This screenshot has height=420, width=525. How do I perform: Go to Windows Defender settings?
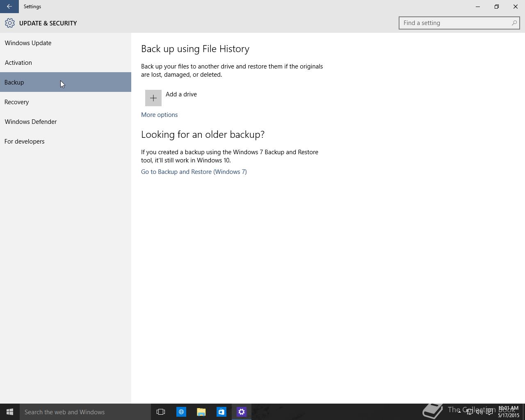click(66, 121)
